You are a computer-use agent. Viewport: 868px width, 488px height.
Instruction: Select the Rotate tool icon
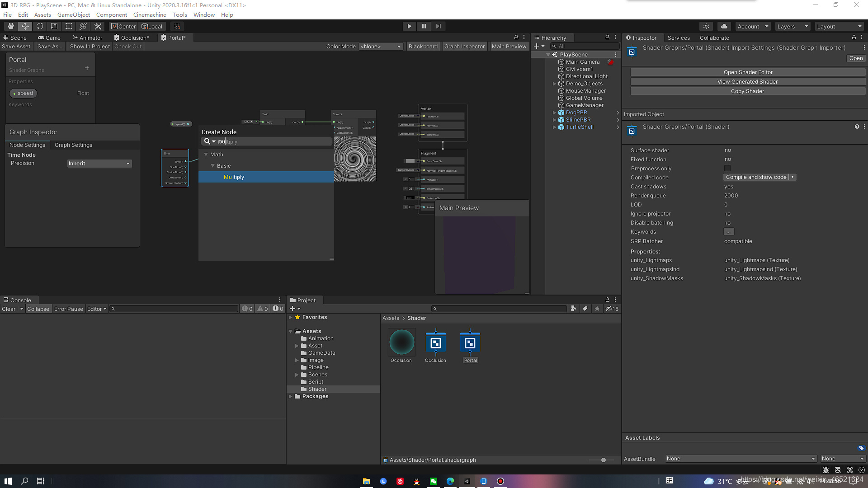pyautogui.click(x=40, y=26)
